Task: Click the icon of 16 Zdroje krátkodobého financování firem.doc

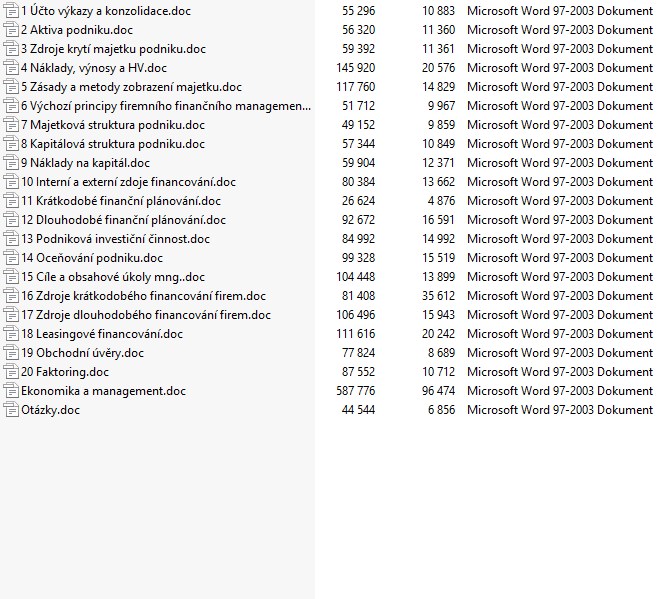Action: click(x=11, y=296)
